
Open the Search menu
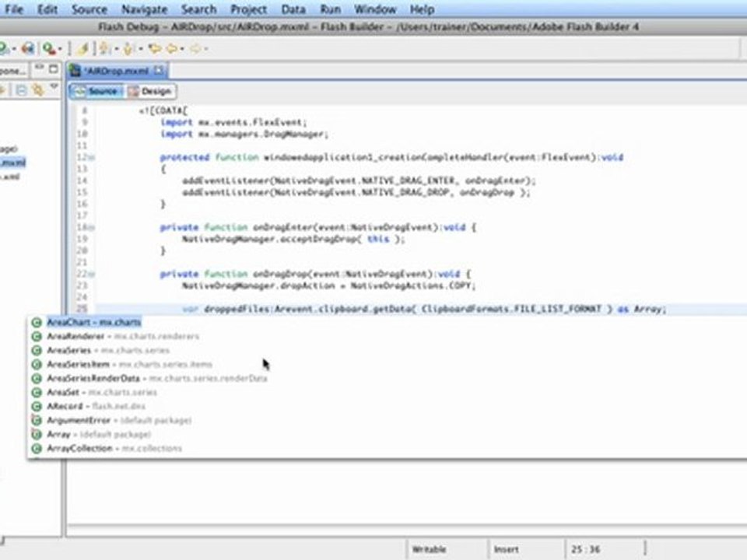click(198, 9)
